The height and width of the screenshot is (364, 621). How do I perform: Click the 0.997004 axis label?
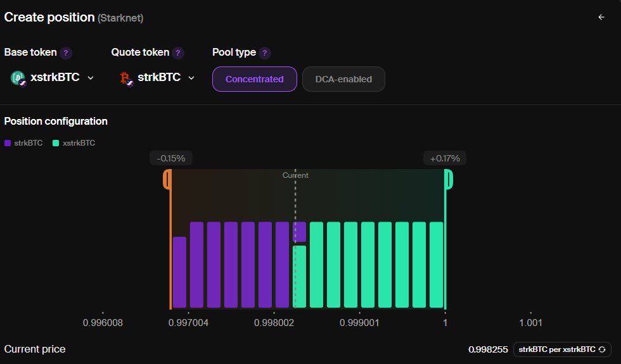188,323
